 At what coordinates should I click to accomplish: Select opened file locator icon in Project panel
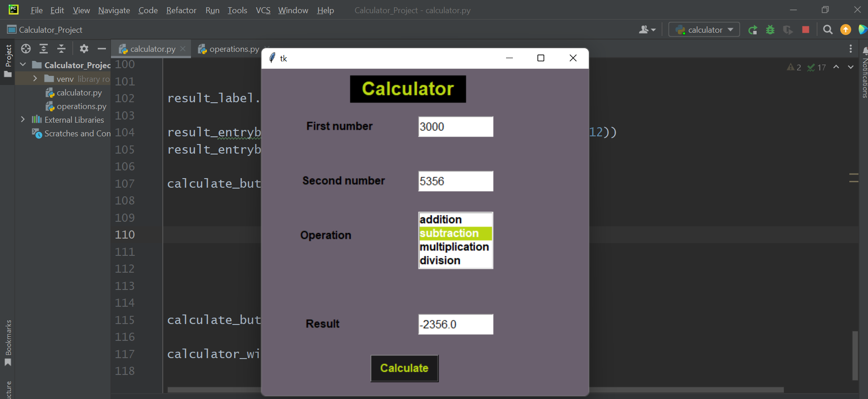click(x=26, y=49)
